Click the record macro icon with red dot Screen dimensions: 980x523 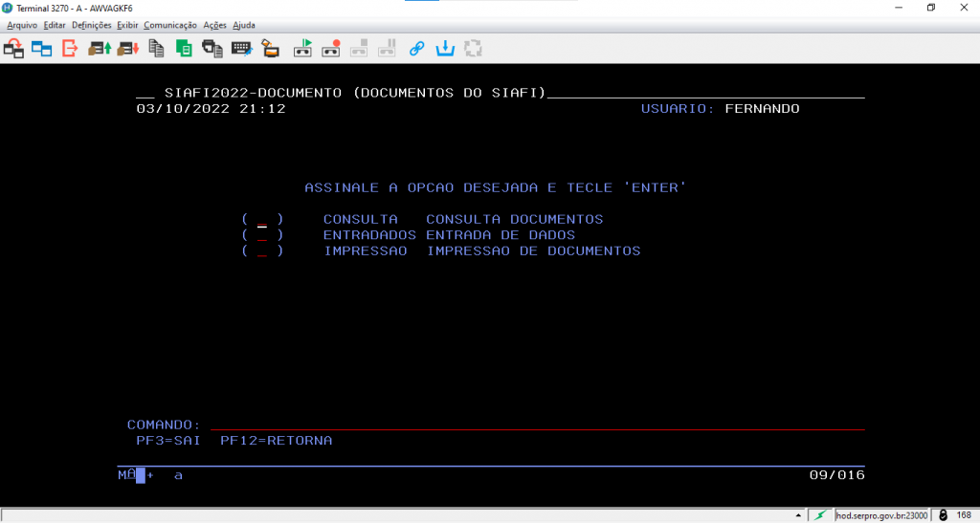pos(331,48)
